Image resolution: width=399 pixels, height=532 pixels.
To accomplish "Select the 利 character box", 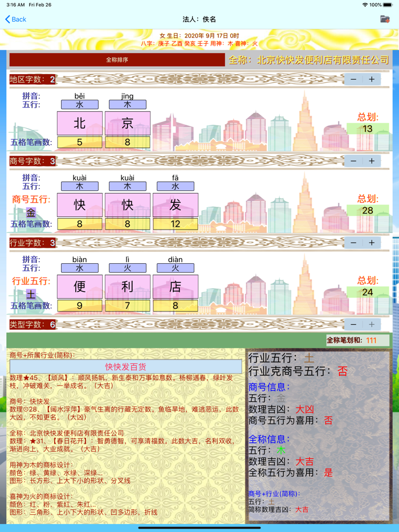I will [x=128, y=287].
